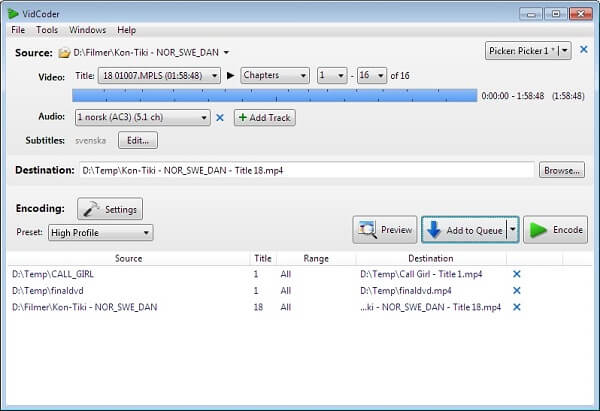Open the start chapter dropdown
The image size is (600, 411).
[332, 75]
